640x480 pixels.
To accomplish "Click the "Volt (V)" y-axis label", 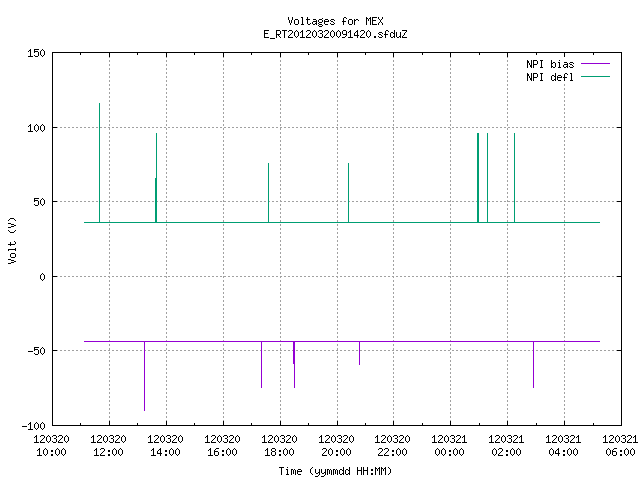I will point(12,240).
